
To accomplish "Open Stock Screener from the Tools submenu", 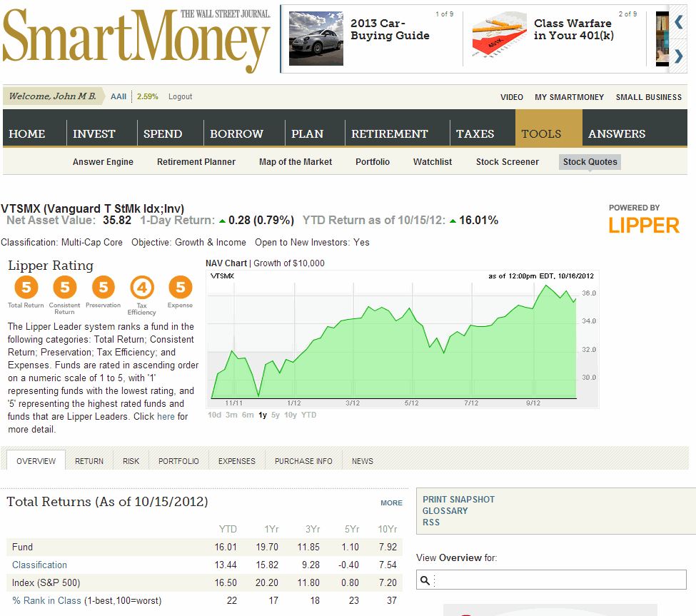I will click(507, 162).
